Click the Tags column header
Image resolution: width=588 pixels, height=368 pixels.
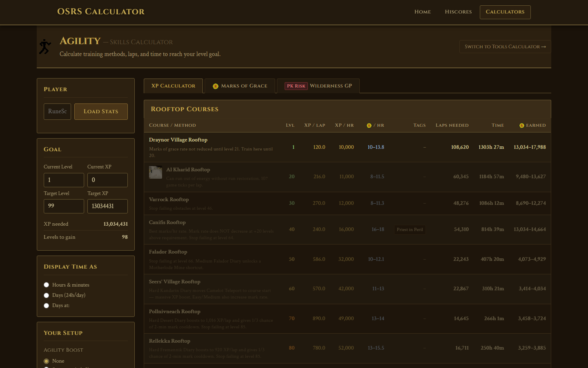[419, 125]
